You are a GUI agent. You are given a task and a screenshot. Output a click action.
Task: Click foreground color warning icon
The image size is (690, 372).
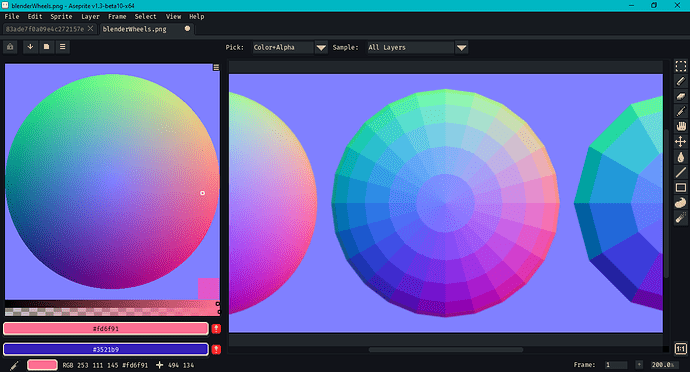pyautogui.click(x=216, y=328)
